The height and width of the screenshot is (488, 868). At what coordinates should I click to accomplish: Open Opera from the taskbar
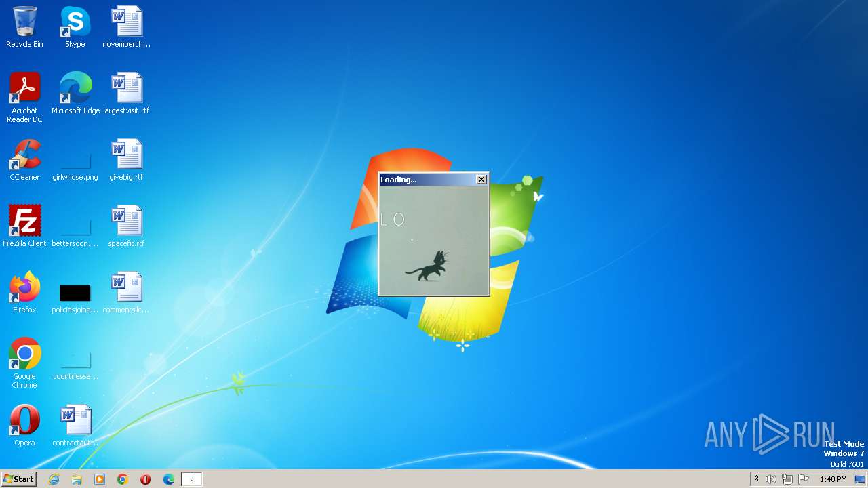click(146, 479)
